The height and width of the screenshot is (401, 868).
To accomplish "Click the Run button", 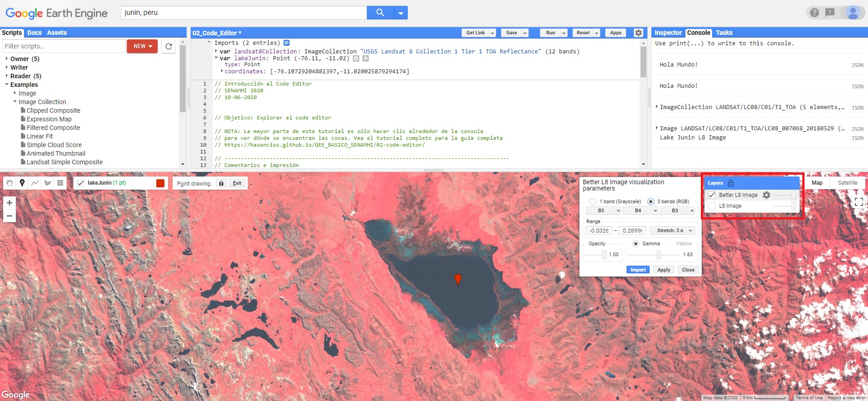I will tap(550, 33).
